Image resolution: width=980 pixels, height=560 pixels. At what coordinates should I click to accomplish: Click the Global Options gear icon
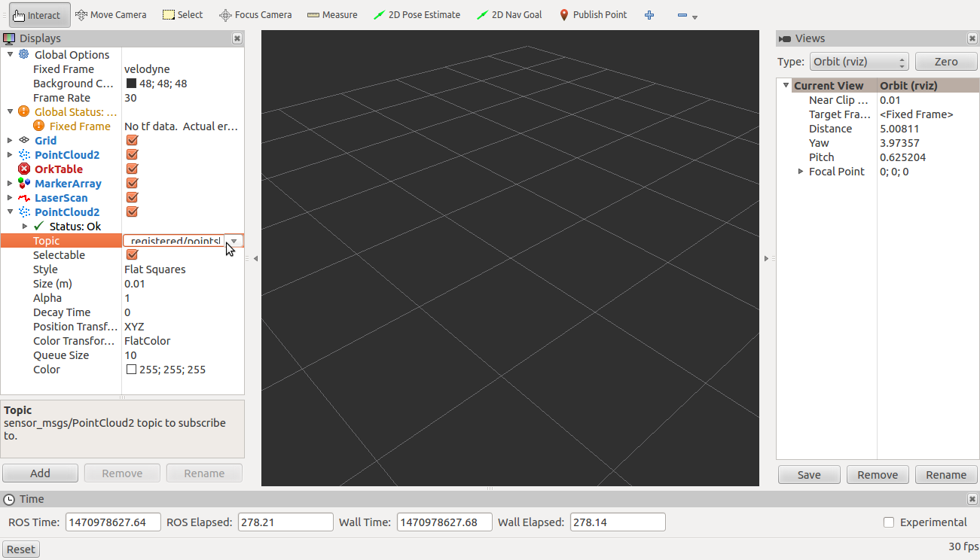pyautogui.click(x=24, y=55)
